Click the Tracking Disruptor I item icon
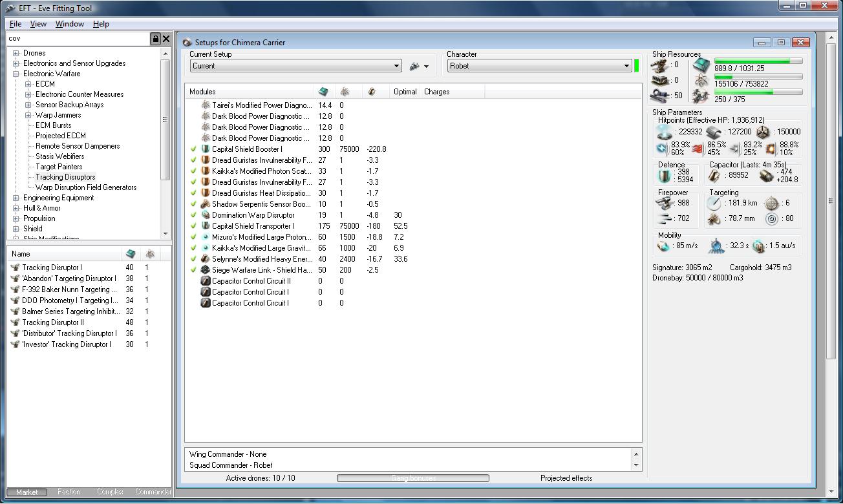The height and width of the screenshot is (504, 843). coord(15,268)
